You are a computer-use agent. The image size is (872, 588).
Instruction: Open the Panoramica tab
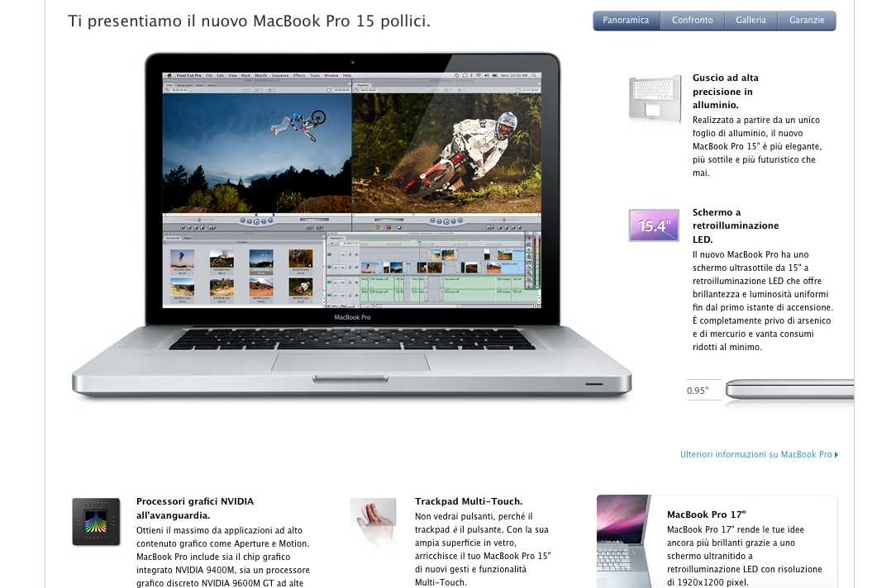tap(627, 21)
